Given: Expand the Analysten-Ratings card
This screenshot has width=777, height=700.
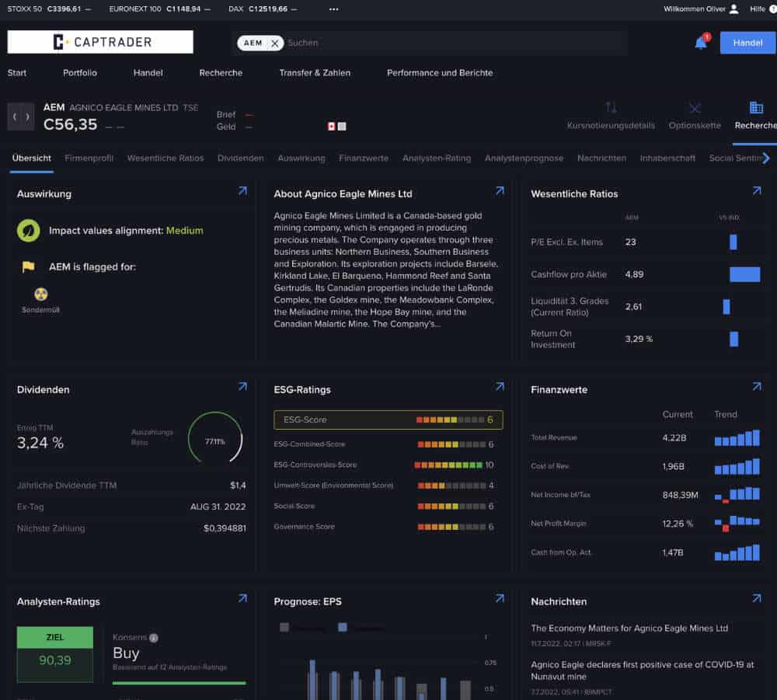Looking at the screenshot, I should point(242,598).
